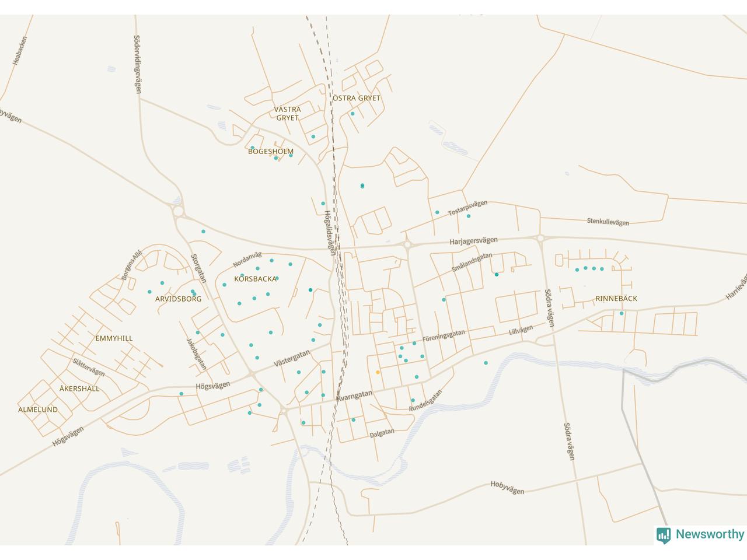
Task: Select the ARVIDSBORG neighborhood label
Action: pyautogui.click(x=178, y=299)
